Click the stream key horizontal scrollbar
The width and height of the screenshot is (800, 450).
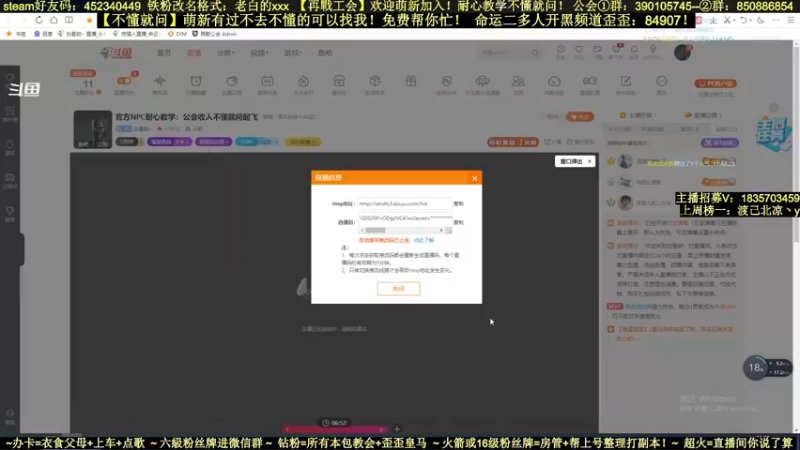pyautogui.click(x=402, y=231)
